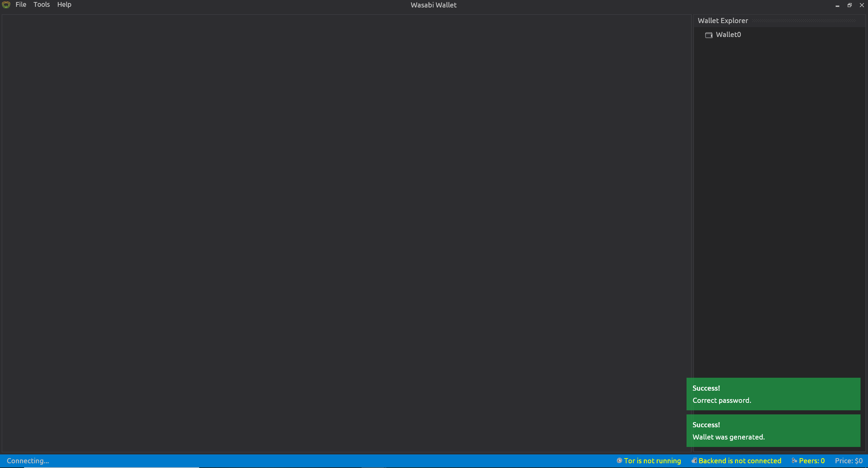Restore down the Wasabi window
The width and height of the screenshot is (868, 468).
[x=850, y=5]
